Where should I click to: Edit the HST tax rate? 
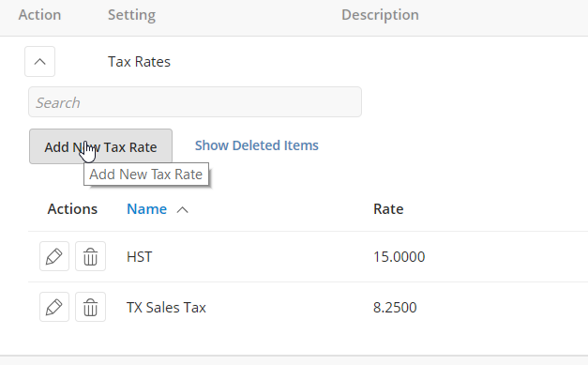pyautogui.click(x=54, y=256)
